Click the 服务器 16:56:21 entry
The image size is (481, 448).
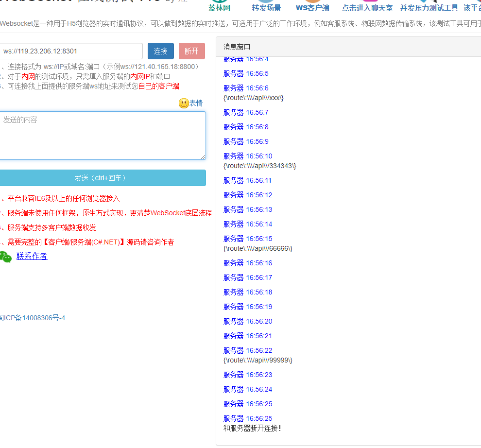pyautogui.click(x=248, y=336)
